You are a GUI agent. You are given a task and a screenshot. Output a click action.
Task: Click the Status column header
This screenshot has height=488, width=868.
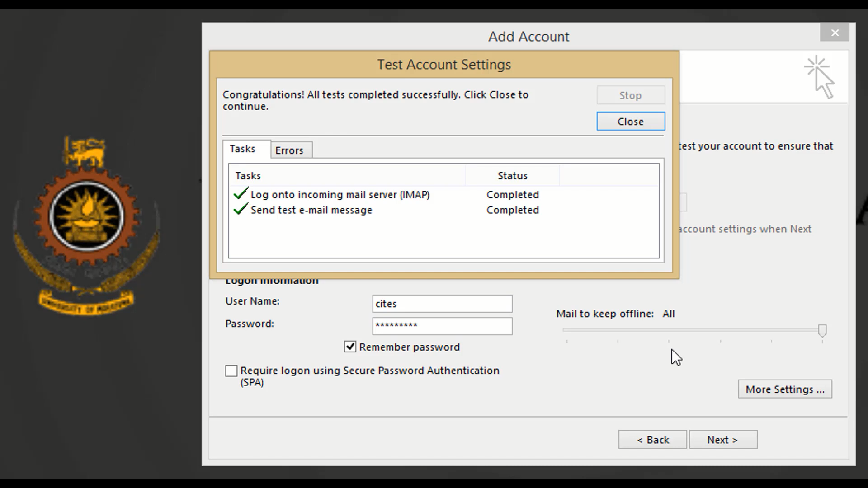click(x=512, y=176)
